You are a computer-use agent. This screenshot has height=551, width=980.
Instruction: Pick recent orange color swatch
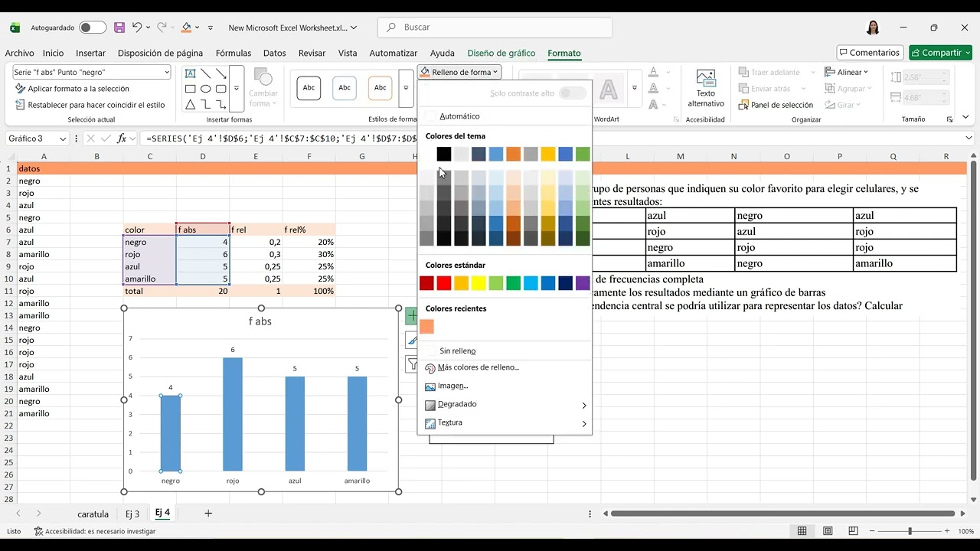(426, 327)
